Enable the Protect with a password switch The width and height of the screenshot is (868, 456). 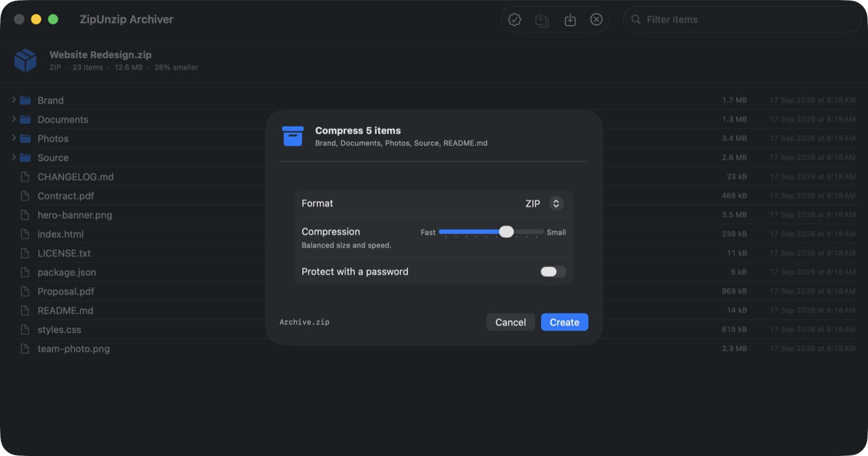(553, 272)
